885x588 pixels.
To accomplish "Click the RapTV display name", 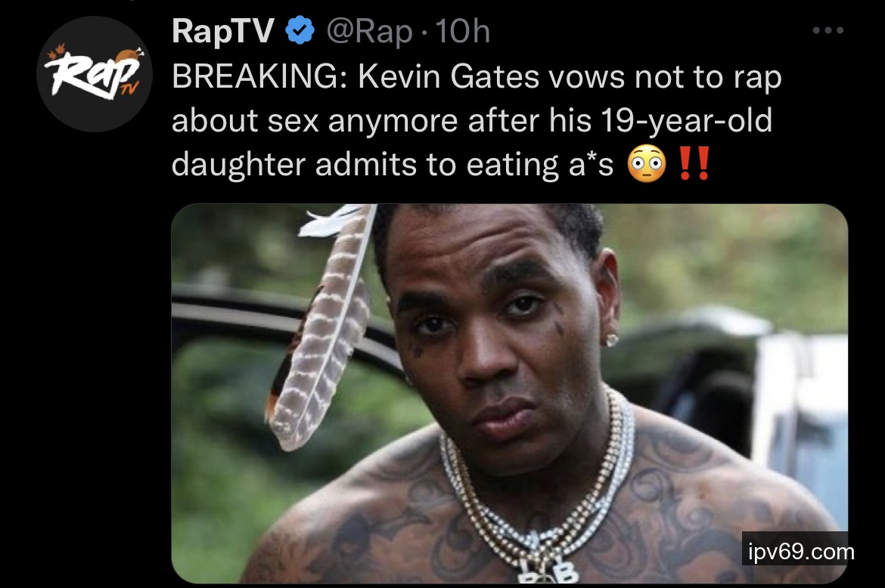I will (223, 30).
